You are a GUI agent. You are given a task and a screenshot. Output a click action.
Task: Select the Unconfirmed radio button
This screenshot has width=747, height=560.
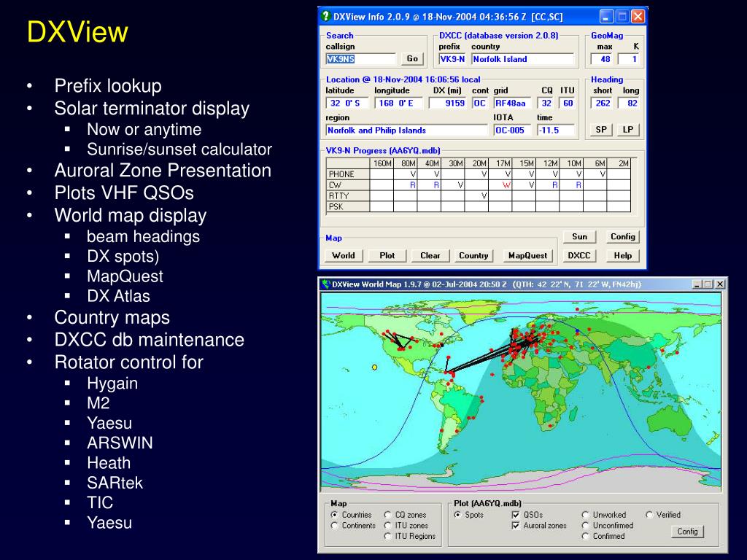[586, 526]
